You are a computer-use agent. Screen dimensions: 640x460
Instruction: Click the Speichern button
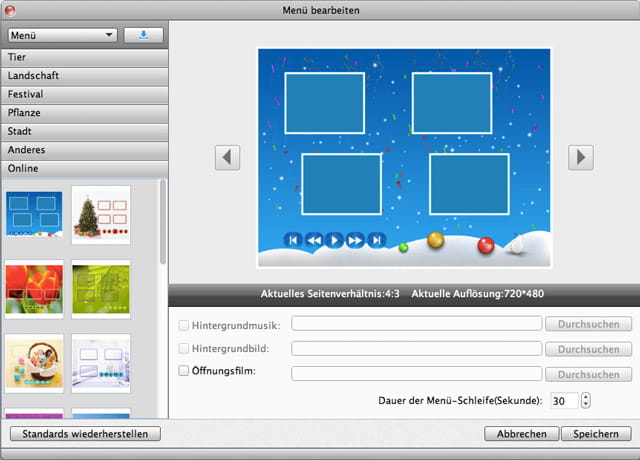(596, 433)
